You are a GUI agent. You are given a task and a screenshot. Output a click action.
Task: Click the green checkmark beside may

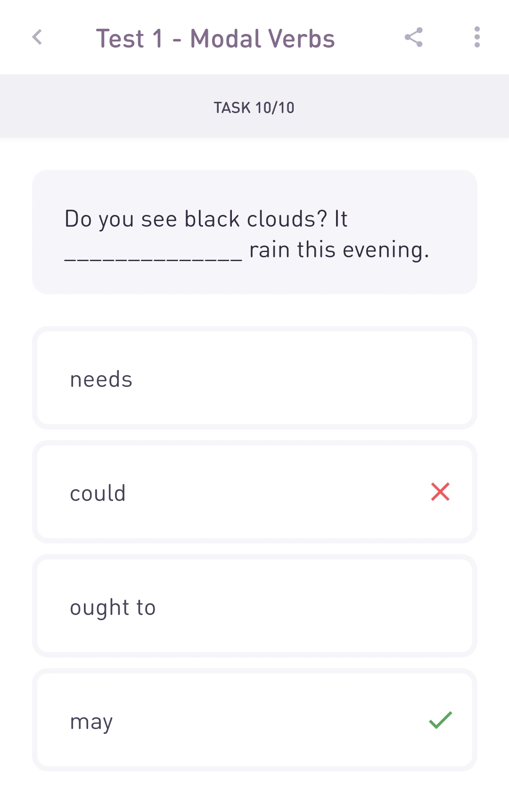click(441, 720)
